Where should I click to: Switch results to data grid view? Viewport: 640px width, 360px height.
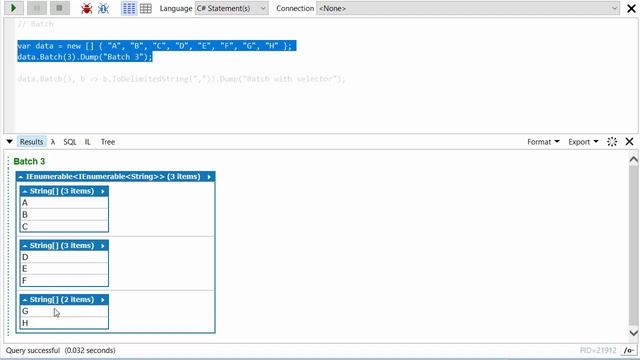coord(146,9)
